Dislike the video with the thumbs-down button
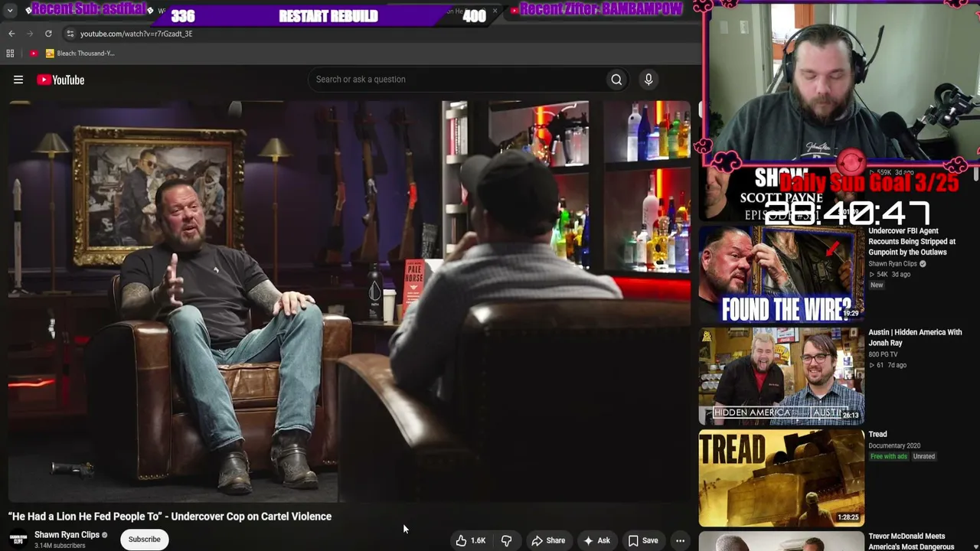The width and height of the screenshot is (980, 551). point(506,541)
